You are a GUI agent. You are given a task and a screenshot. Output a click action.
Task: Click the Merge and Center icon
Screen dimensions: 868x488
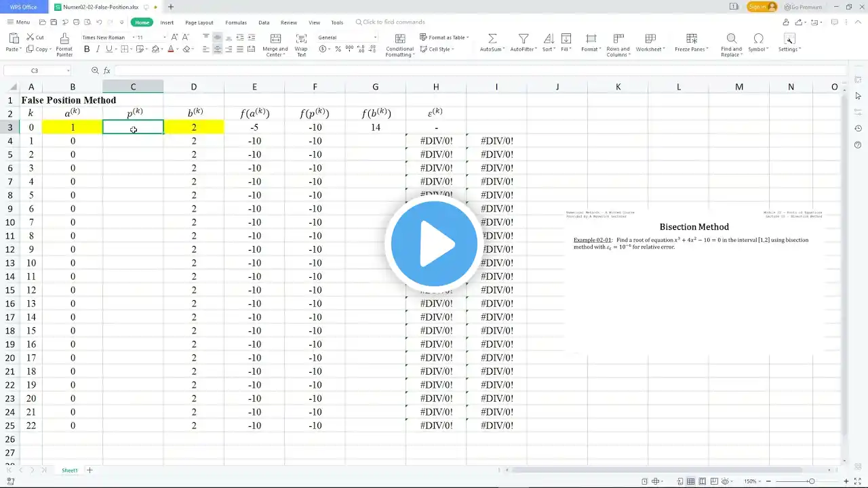coord(275,39)
